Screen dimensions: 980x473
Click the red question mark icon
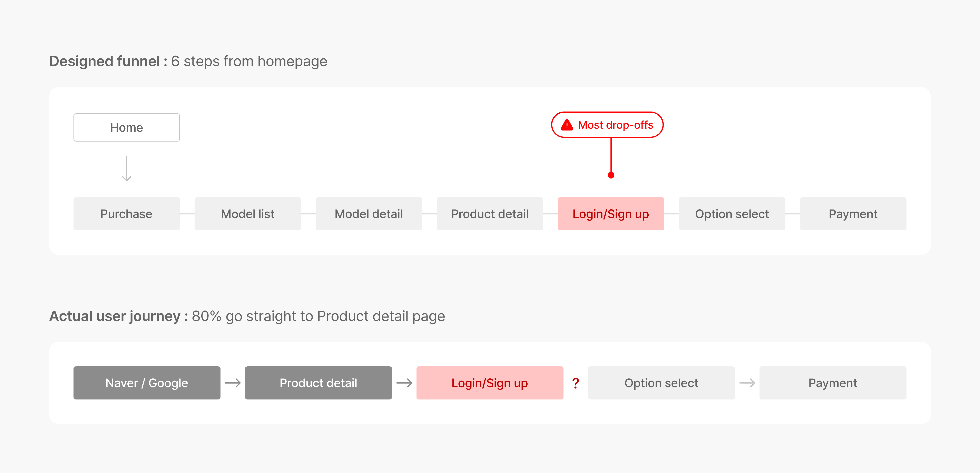[x=576, y=383]
